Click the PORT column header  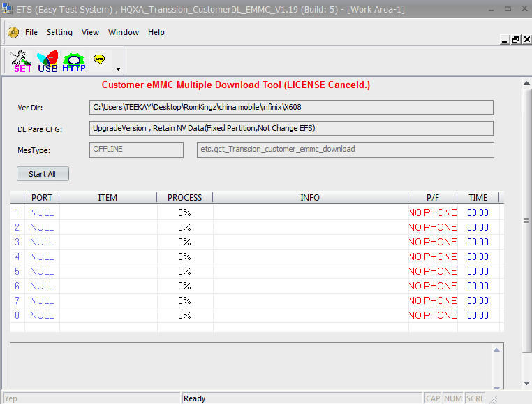pos(42,197)
